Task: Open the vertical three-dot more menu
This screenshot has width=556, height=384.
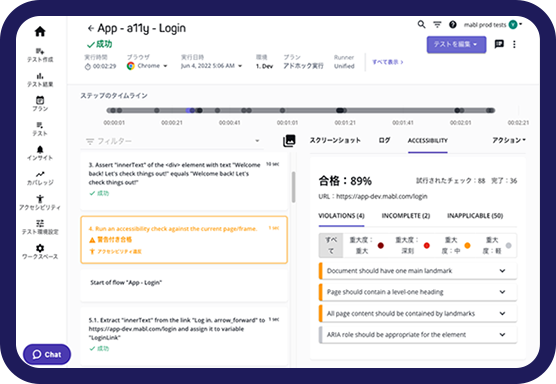Action: pyautogui.click(x=514, y=44)
